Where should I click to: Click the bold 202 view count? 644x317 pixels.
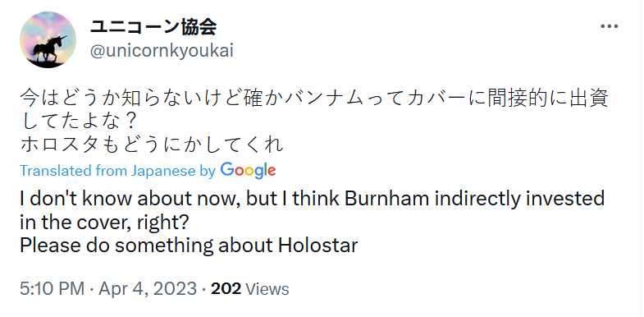(x=226, y=288)
